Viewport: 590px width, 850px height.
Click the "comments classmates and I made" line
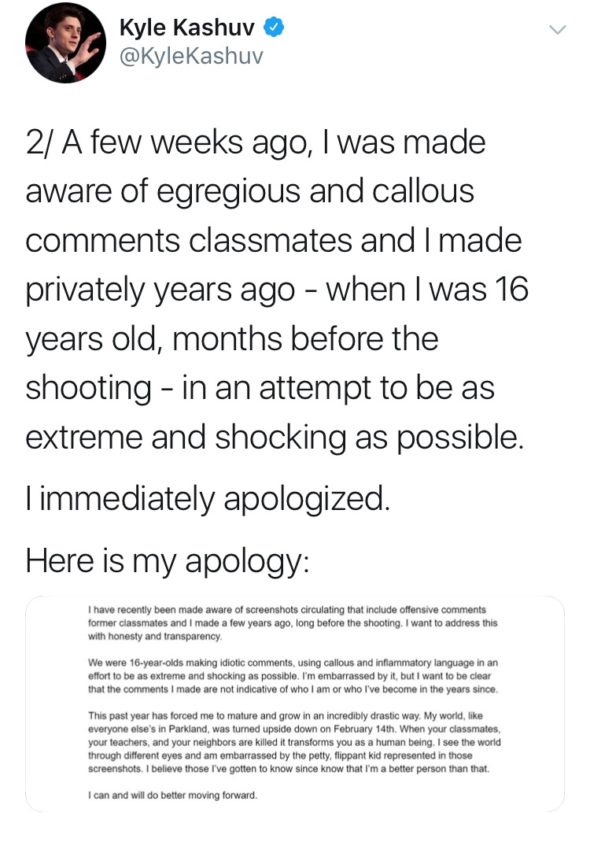[x=273, y=241]
